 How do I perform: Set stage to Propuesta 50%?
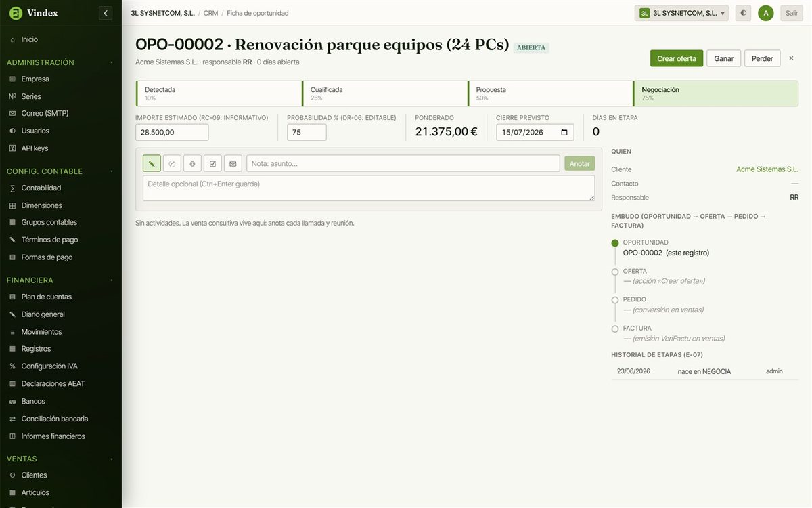(550, 93)
